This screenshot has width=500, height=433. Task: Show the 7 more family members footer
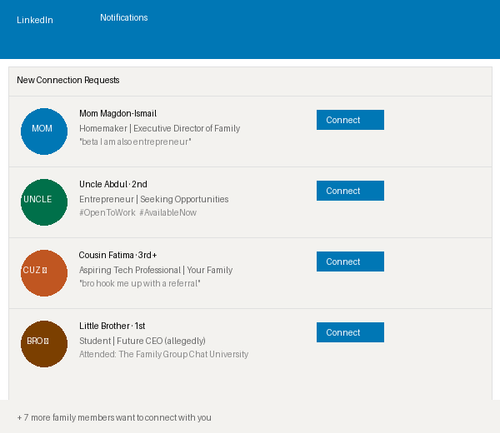(114, 418)
